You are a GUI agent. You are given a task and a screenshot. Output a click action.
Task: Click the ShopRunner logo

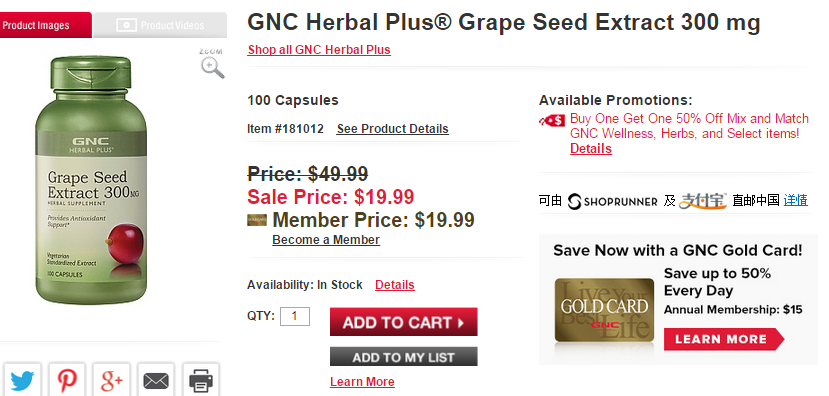point(612,201)
